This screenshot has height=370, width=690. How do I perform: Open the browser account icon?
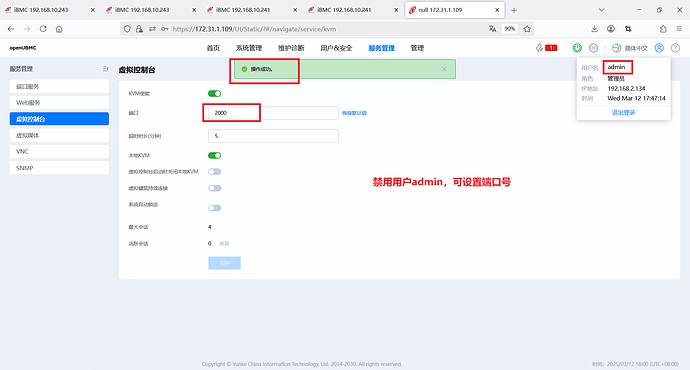coord(611,29)
